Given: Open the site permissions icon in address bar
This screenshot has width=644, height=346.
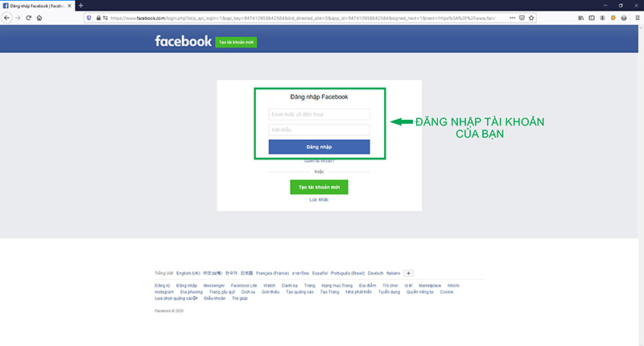Looking at the screenshot, I should [x=105, y=18].
